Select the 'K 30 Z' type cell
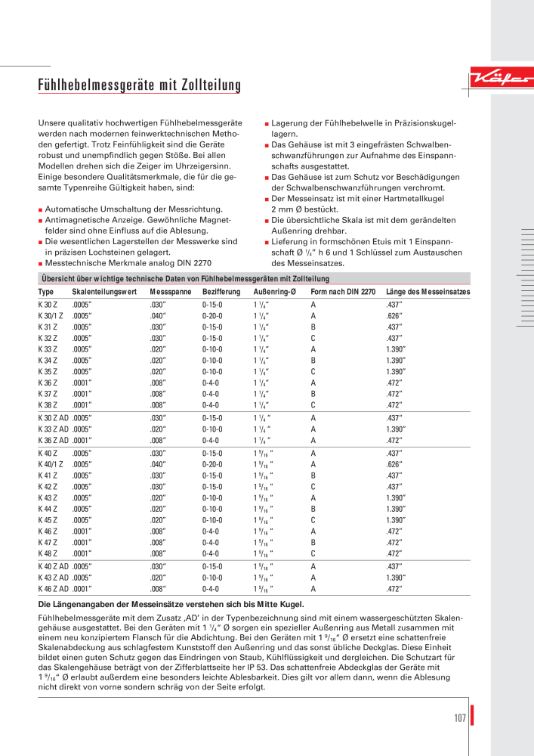Viewport: 534px width, 756px height. (x=48, y=305)
